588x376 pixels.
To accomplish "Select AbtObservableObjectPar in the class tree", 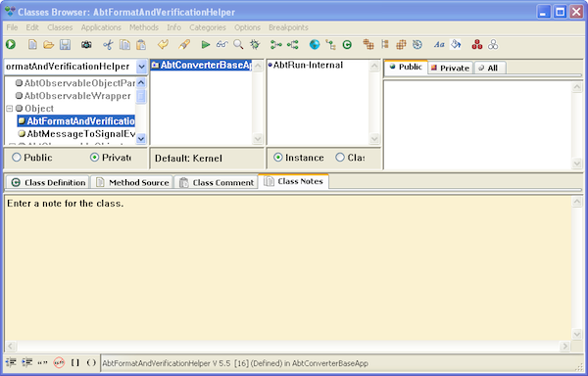I will (75, 83).
